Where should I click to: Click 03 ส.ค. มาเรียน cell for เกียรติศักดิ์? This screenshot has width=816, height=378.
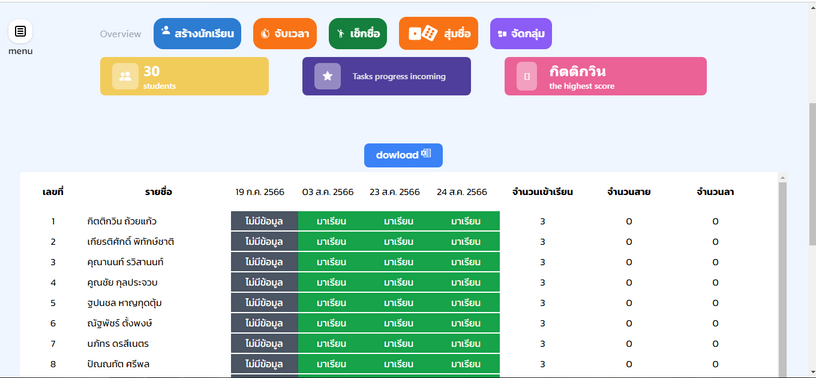[332, 242]
